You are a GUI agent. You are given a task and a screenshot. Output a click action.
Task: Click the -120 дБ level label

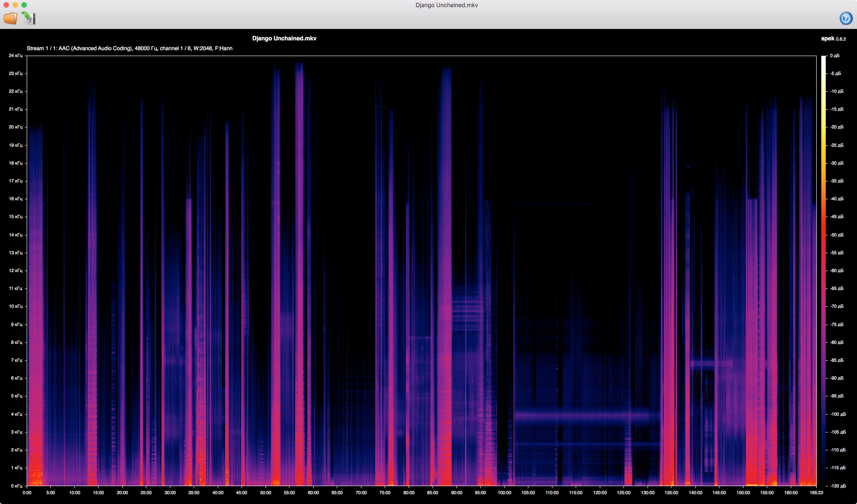838,486
